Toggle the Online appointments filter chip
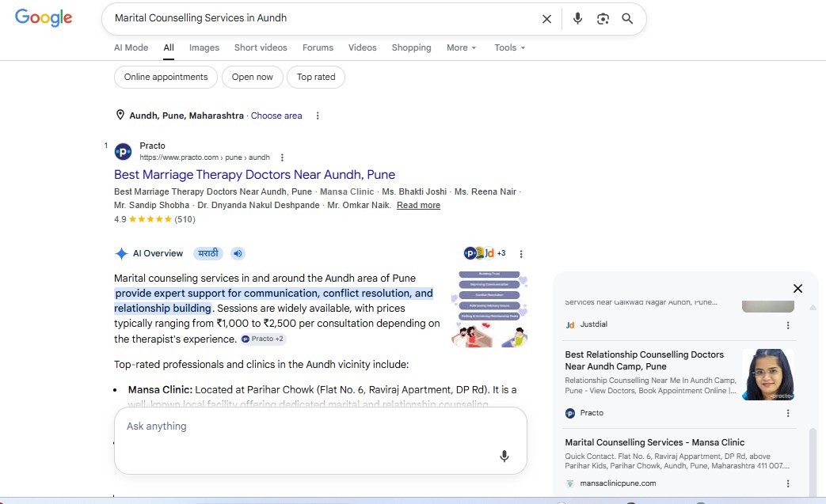The width and height of the screenshot is (826, 504). 166,77
